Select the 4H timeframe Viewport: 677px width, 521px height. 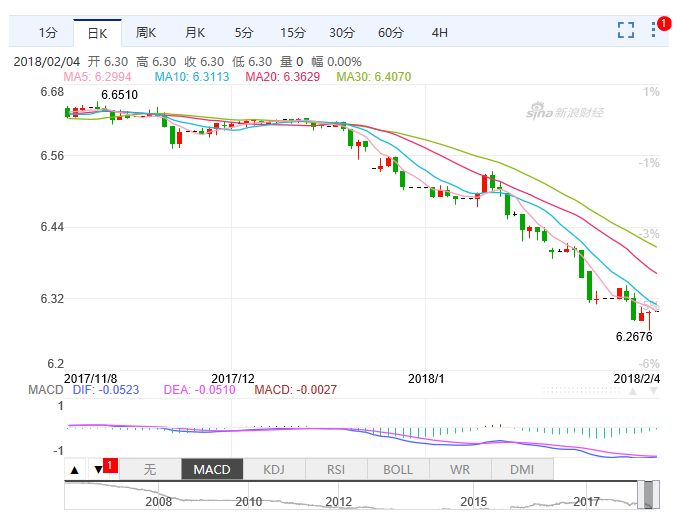(440, 32)
